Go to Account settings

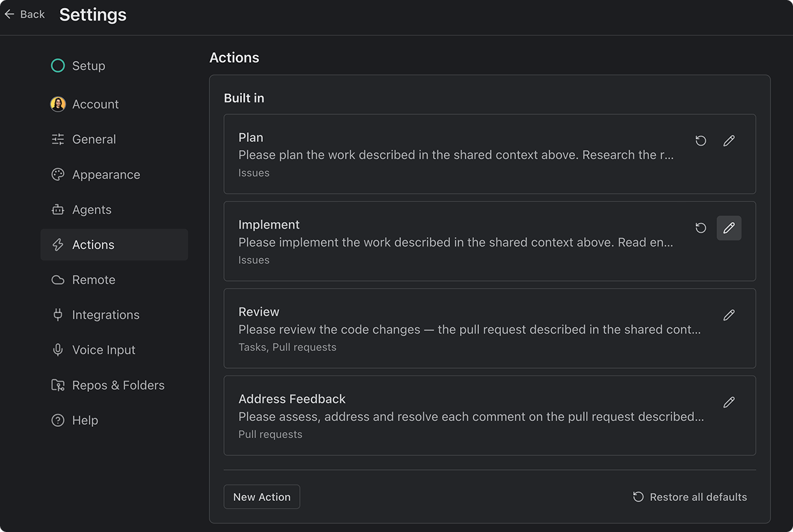[x=114, y=104]
